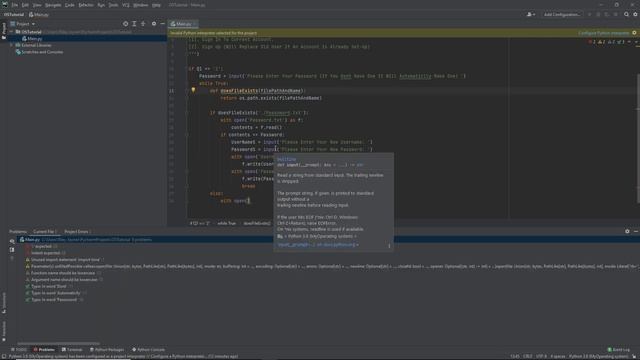Open the Terminal tool window button
Image resolution: width=640 pixels, height=360 pixels.
click(x=72, y=350)
